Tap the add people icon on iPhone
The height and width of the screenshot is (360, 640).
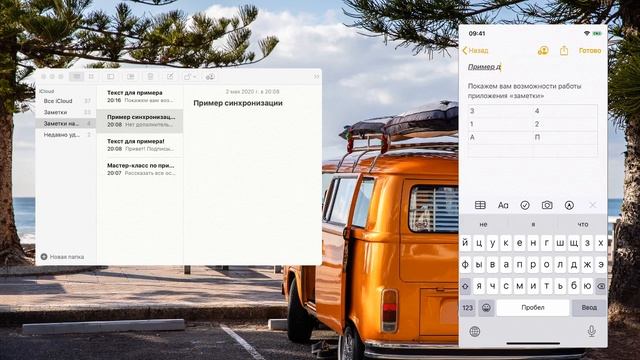tap(543, 51)
